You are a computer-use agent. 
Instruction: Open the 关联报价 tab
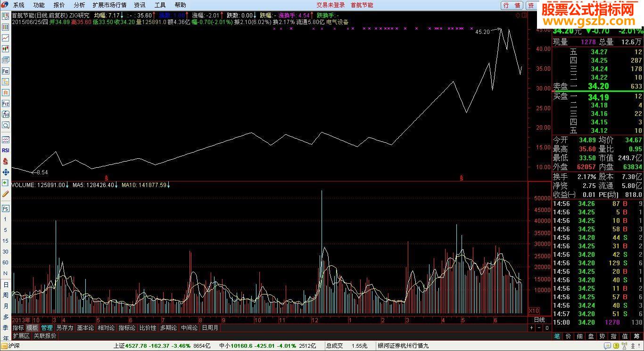(x=45, y=336)
